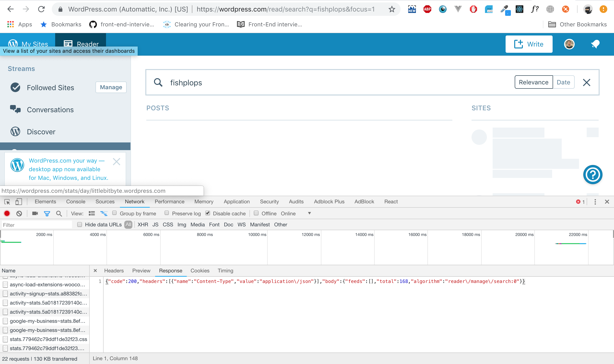The height and width of the screenshot is (364, 614).
Task: Filter network requests by XHR
Action: tap(143, 224)
